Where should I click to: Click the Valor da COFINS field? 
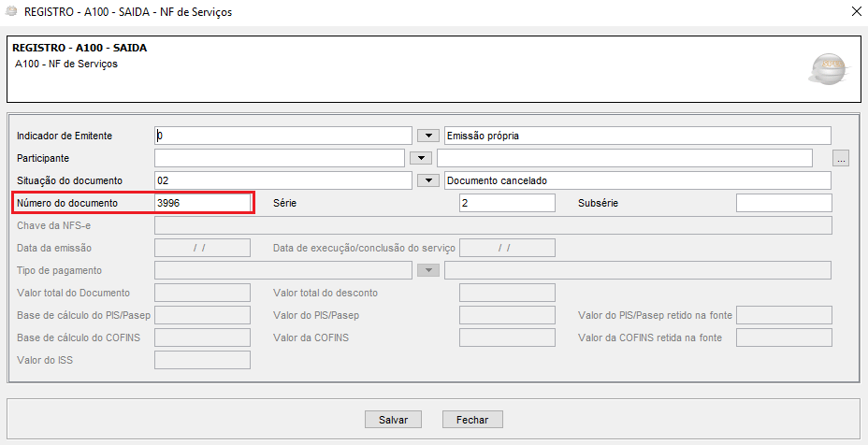click(507, 337)
